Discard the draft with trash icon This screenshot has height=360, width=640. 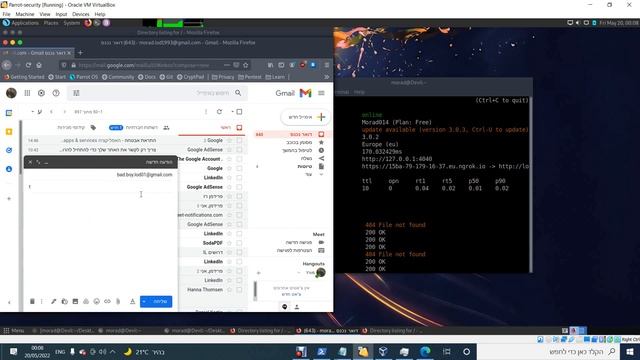32,301
